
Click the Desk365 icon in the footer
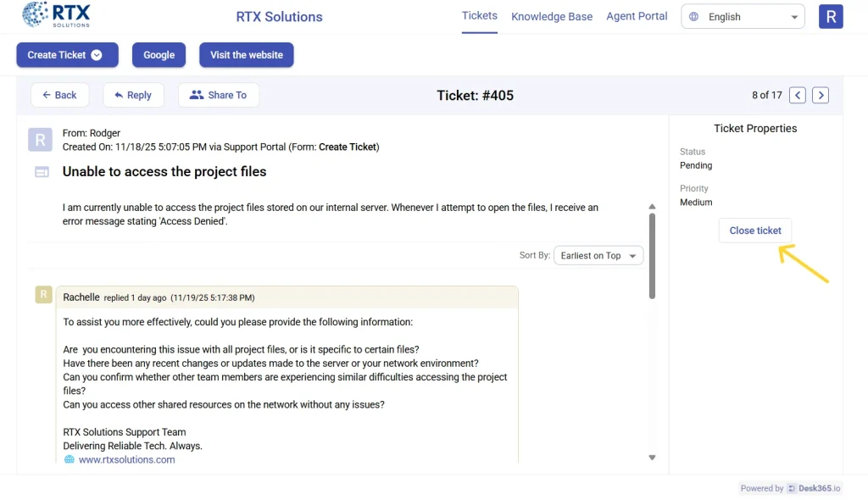(791, 488)
